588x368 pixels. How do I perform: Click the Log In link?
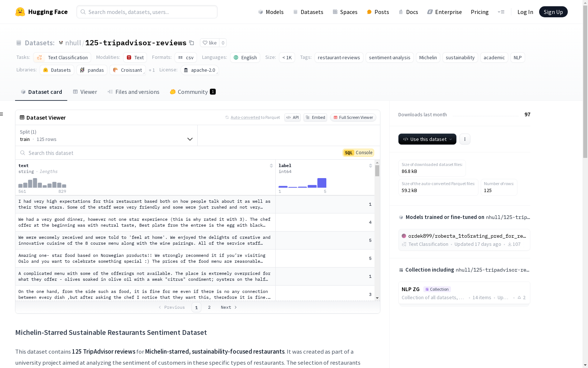(525, 12)
